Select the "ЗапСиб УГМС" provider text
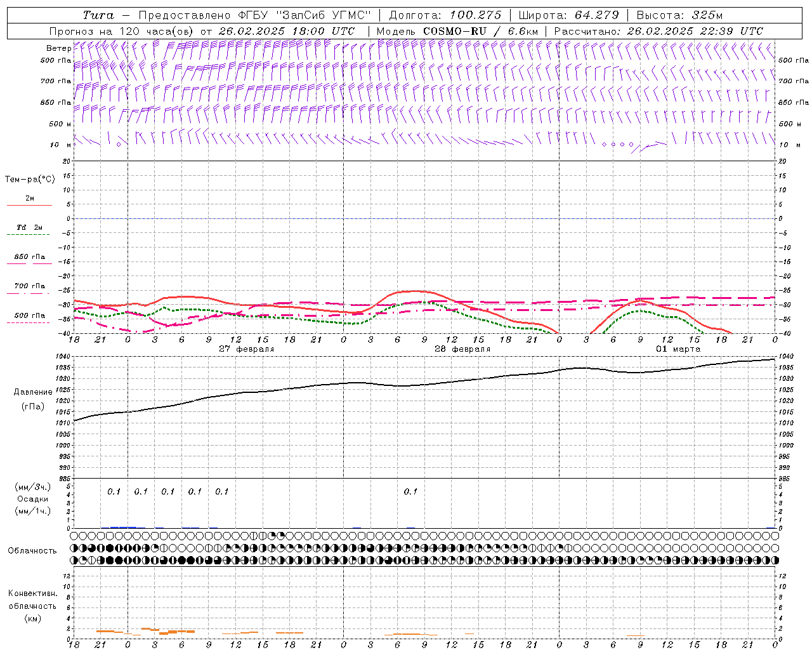812x650 pixels. [x=324, y=15]
